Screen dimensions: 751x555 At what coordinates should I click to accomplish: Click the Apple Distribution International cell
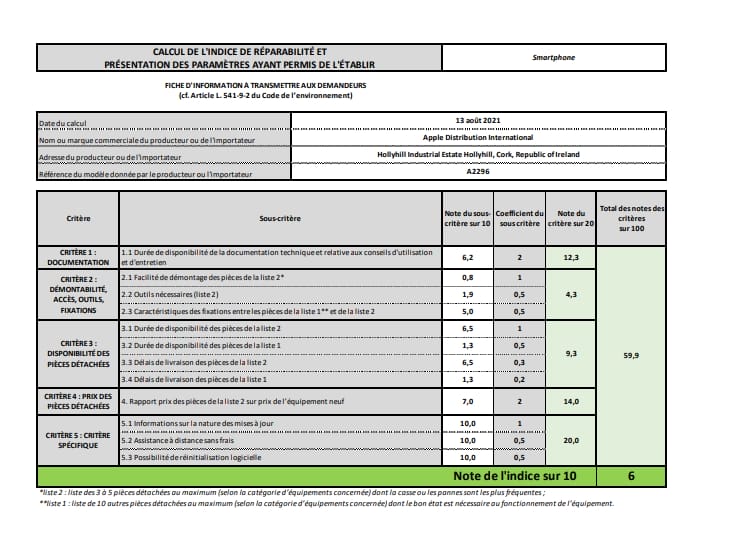[478, 138]
